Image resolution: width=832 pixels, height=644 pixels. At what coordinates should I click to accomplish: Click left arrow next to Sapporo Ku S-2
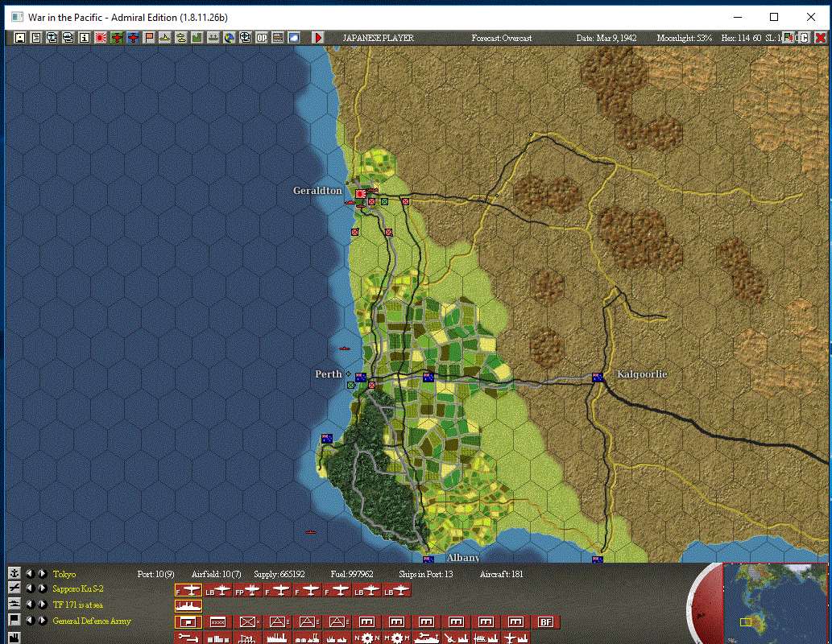pos(31,588)
